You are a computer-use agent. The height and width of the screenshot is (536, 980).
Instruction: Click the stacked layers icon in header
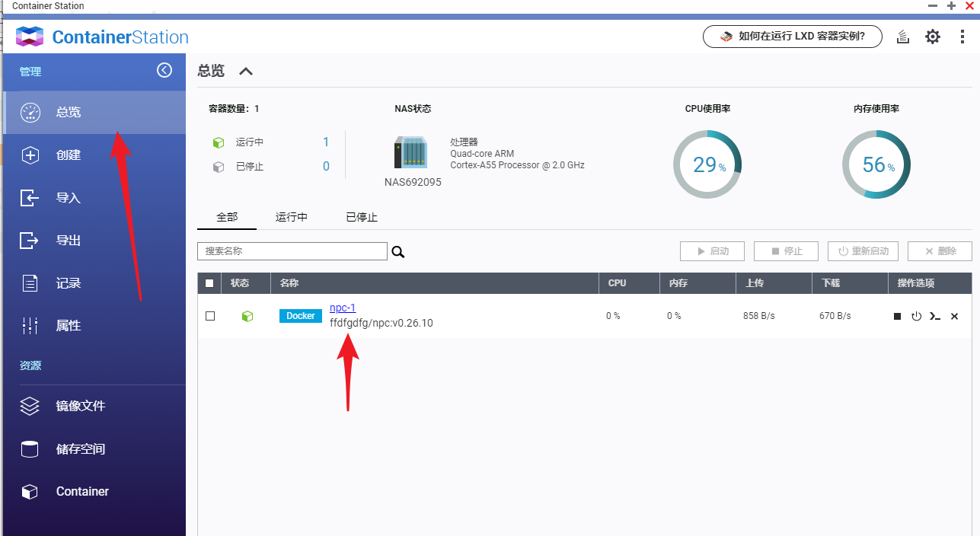pos(903,37)
